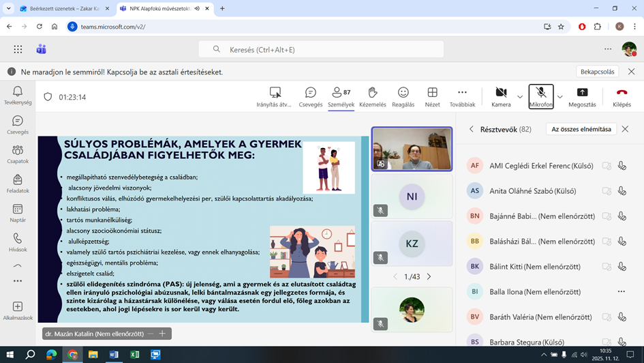The width and height of the screenshot is (644, 363).
Task: Go to next page of video participants
Action: coord(429,276)
